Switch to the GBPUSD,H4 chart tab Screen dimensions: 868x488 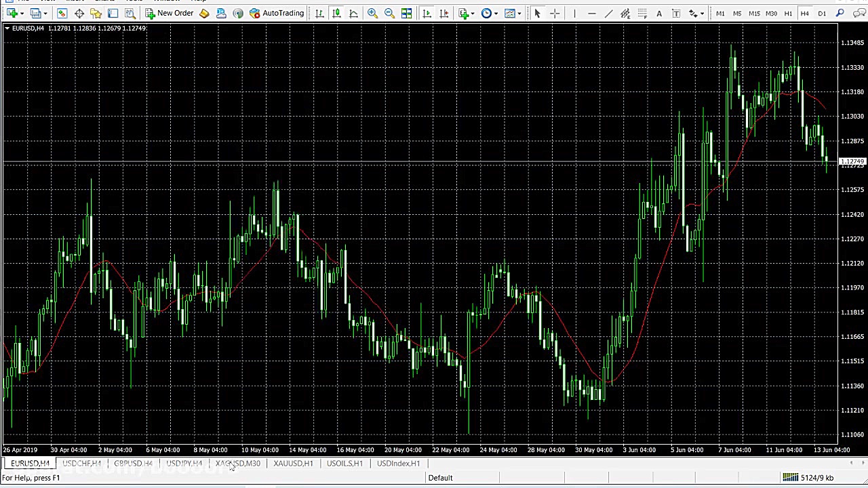click(133, 464)
